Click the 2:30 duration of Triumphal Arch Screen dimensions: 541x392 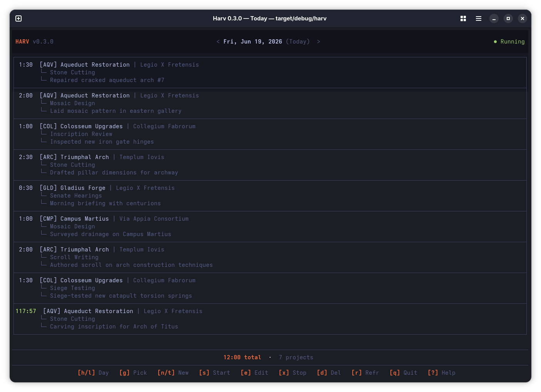coord(26,157)
